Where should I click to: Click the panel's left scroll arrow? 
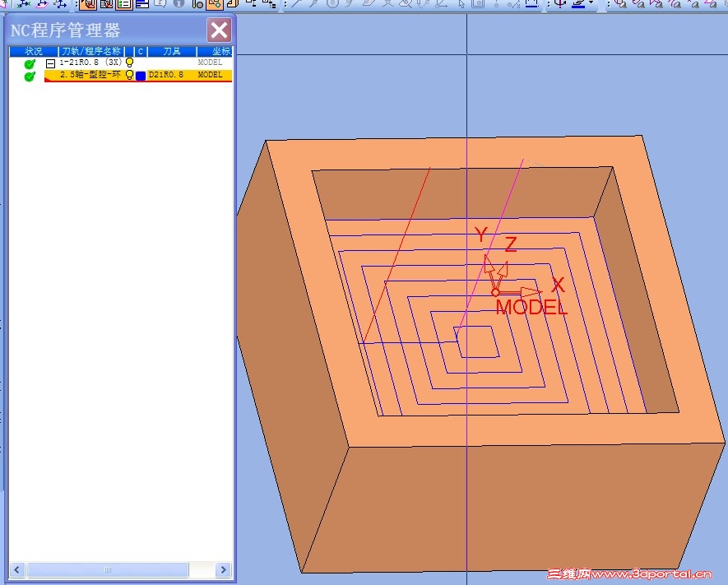(17, 569)
